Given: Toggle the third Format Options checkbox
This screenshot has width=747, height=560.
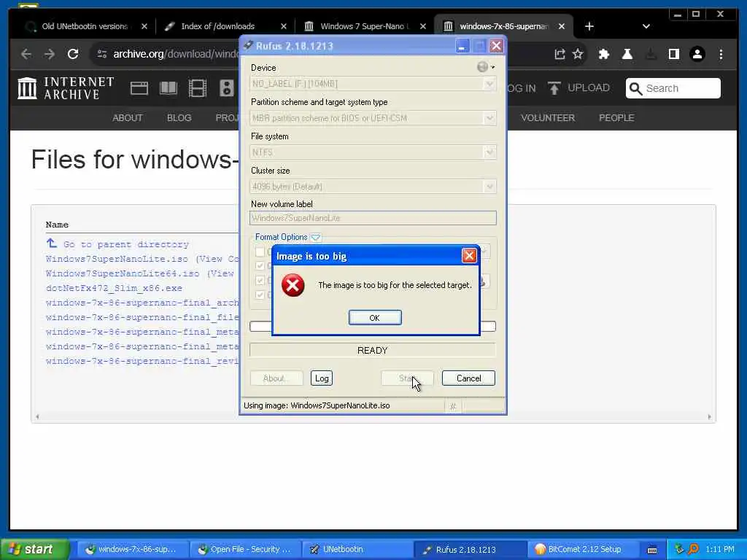Looking at the screenshot, I should (260, 280).
